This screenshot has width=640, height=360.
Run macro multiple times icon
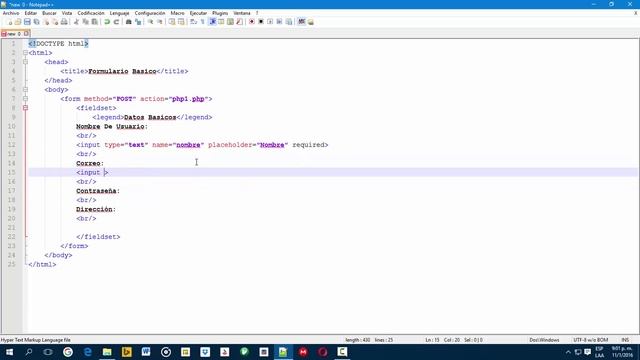tap(279, 22)
